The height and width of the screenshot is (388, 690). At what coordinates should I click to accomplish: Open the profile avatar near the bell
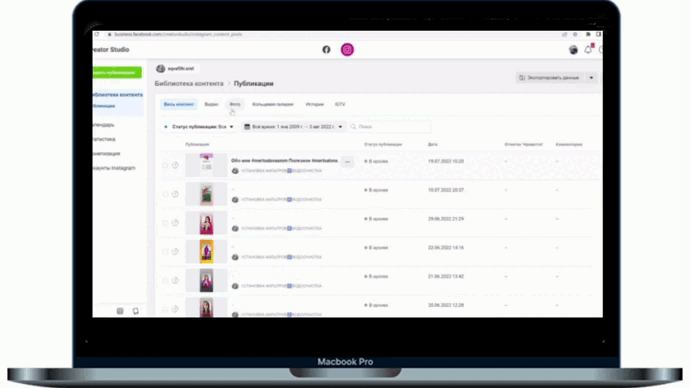[573, 50]
